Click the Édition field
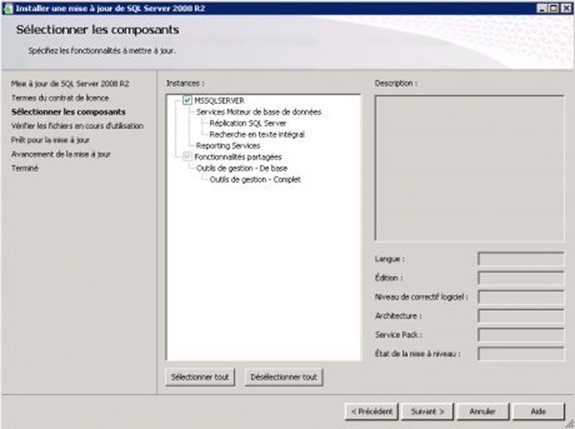 [521, 278]
